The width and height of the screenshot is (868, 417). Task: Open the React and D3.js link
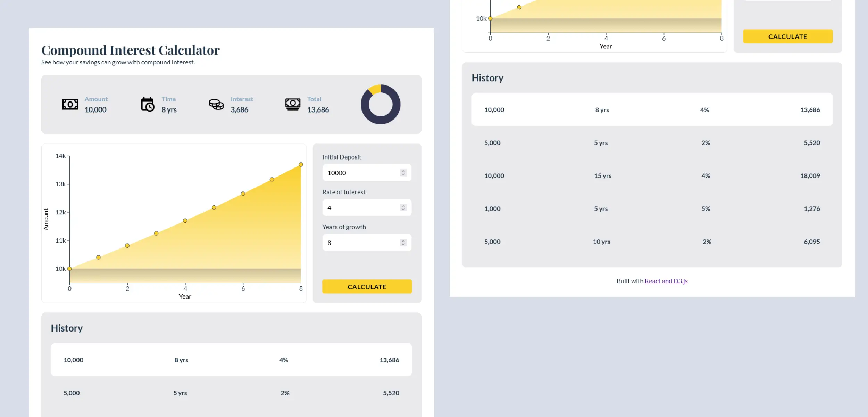[666, 281]
